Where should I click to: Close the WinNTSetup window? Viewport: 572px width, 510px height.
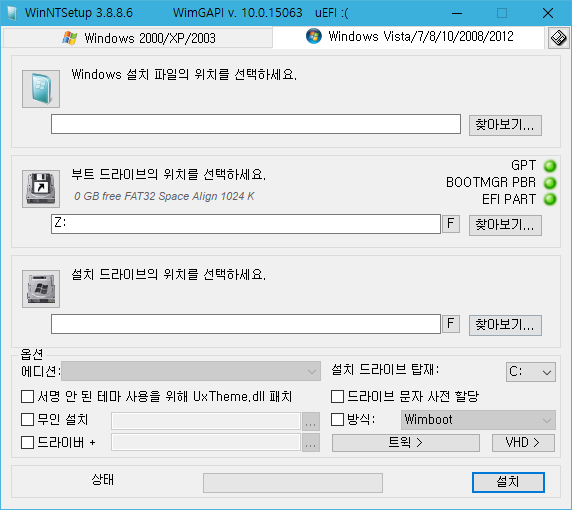point(548,13)
